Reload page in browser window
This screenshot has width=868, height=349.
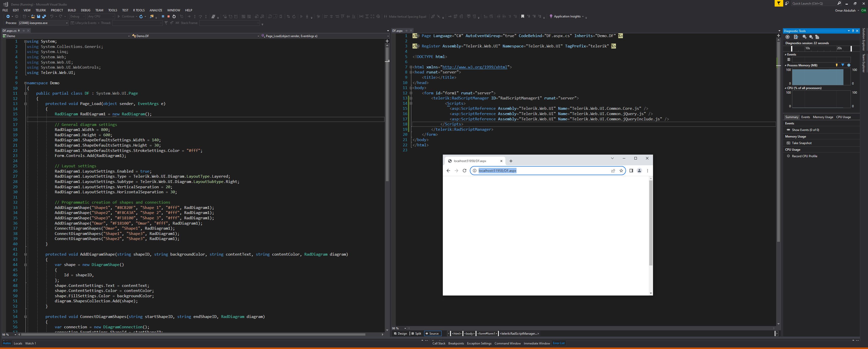(464, 170)
